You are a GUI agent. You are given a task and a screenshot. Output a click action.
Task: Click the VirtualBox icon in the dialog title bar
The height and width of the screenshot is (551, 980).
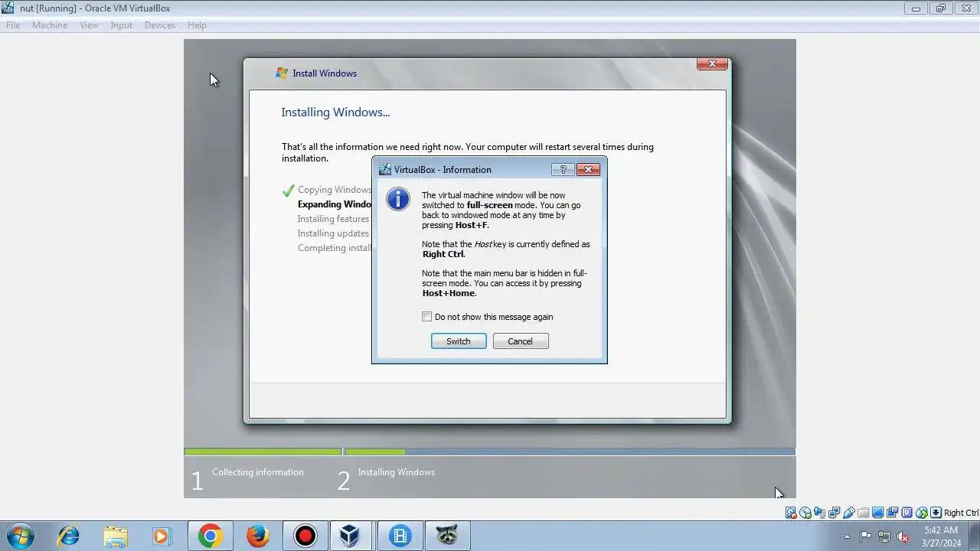[x=385, y=170]
